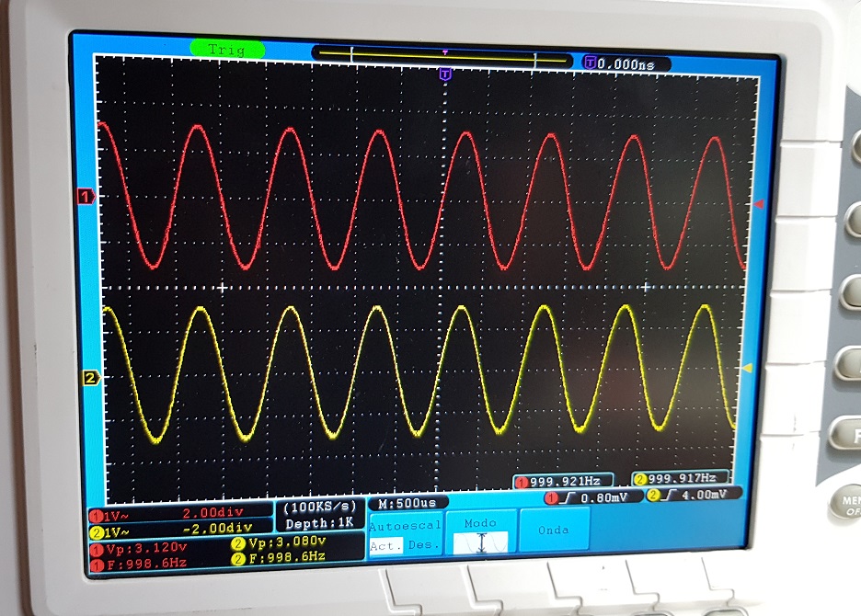
Task: Click the (100KS/s) sample rate readout
Action: (319, 507)
